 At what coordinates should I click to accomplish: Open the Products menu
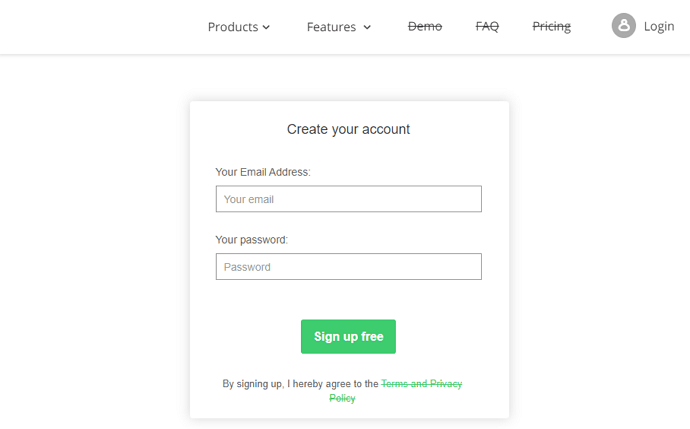point(239,27)
